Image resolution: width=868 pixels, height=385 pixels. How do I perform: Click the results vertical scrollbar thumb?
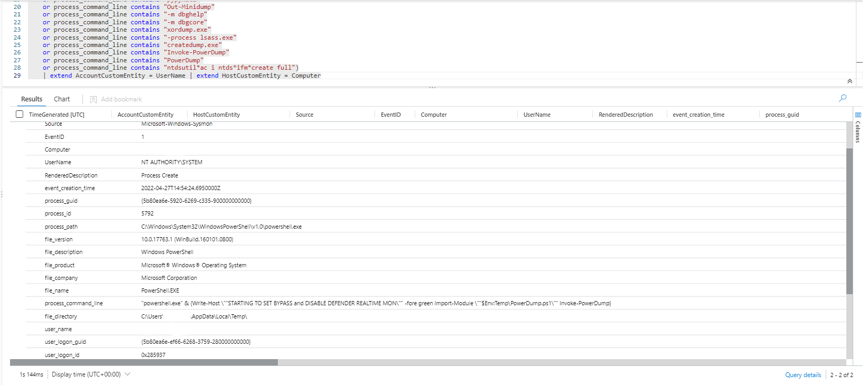click(850, 221)
